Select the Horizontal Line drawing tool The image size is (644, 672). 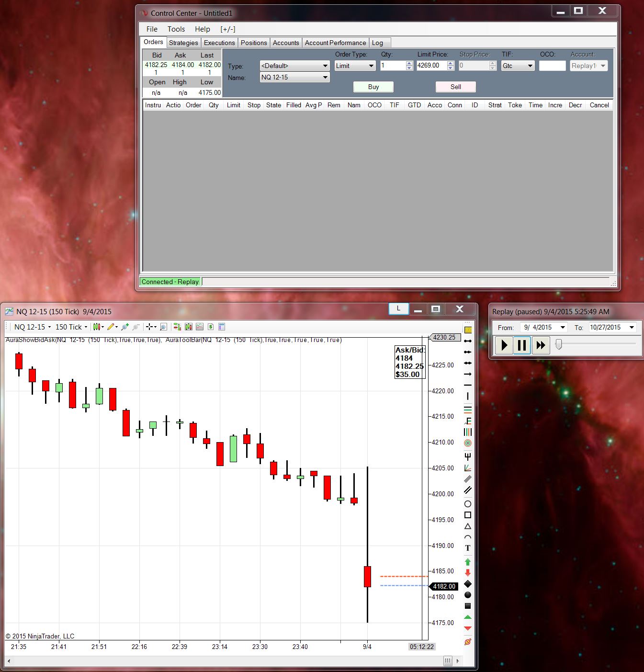pos(468,385)
